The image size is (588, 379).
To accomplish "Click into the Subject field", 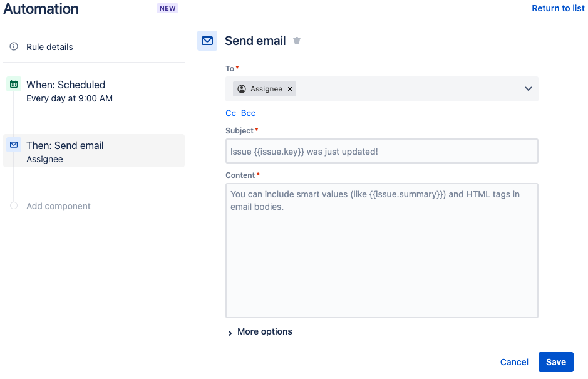I will tap(382, 151).
